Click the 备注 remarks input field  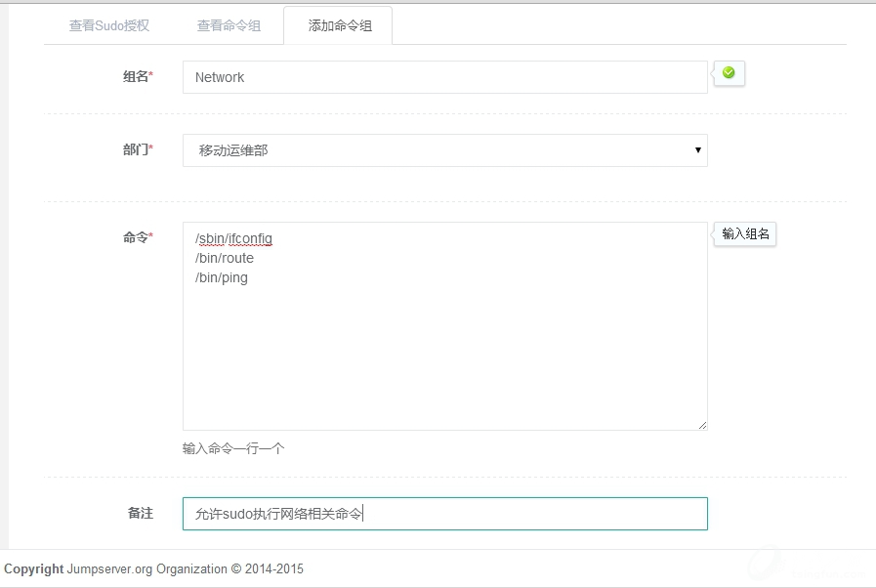coord(444,514)
